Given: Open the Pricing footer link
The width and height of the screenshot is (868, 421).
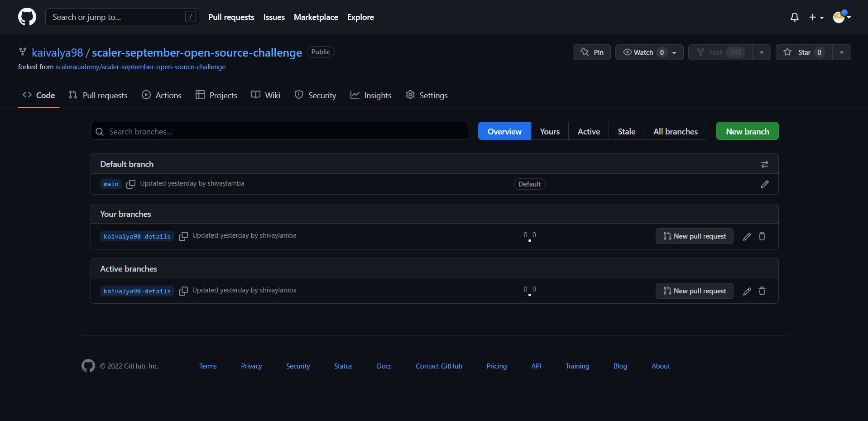Looking at the screenshot, I should pyautogui.click(x=497, y=366).
